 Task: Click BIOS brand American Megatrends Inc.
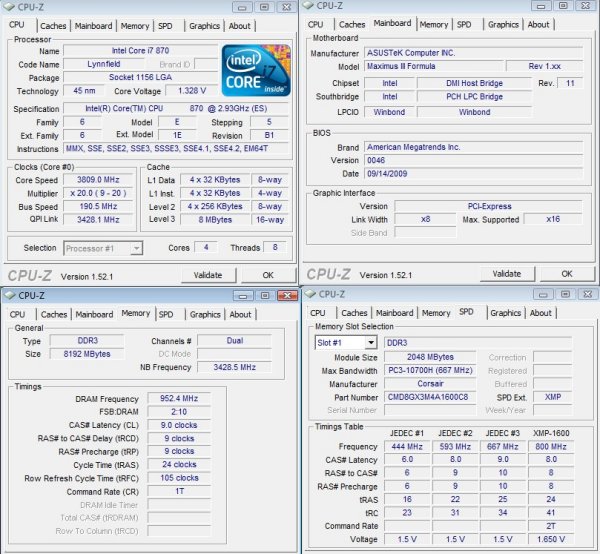473,147
